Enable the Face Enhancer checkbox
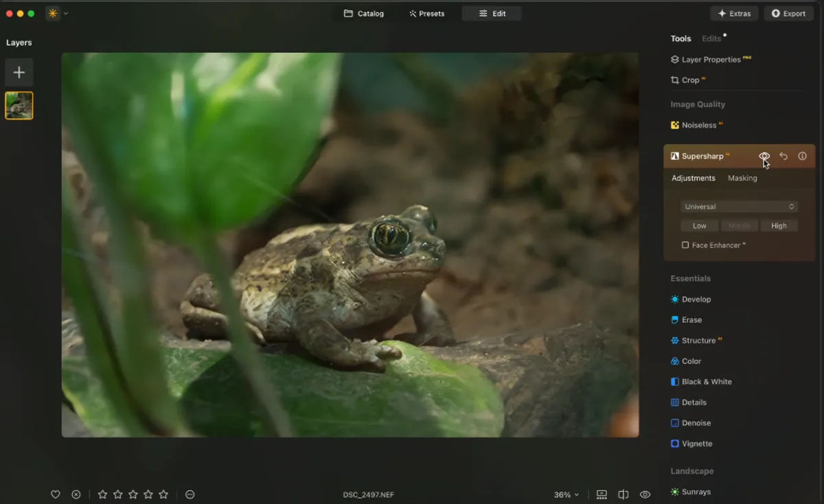 tap(685, 244)
